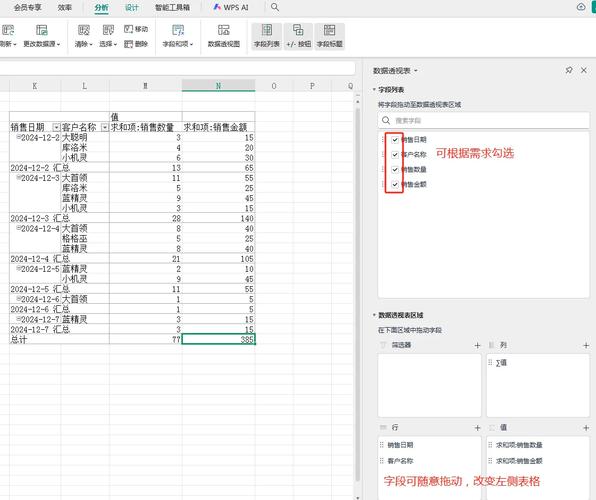
Task: Open 字段和项 dropdown
Action: pyautogui.click(x=178, y=36)
